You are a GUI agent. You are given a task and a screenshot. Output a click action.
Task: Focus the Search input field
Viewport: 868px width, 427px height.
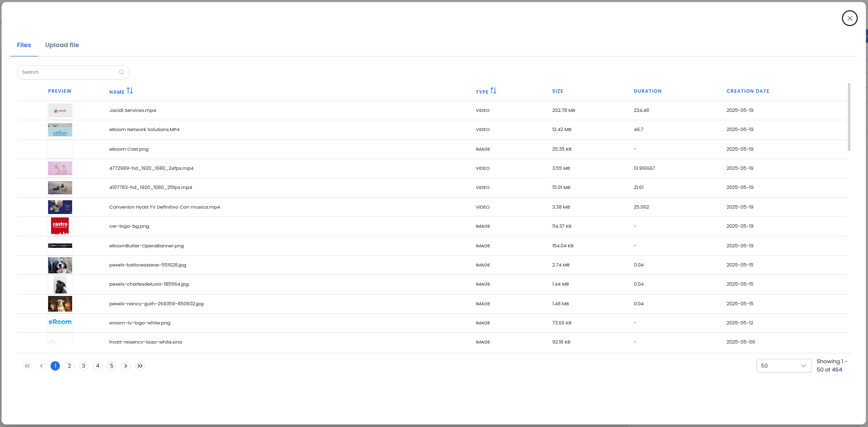coord(73,72)
